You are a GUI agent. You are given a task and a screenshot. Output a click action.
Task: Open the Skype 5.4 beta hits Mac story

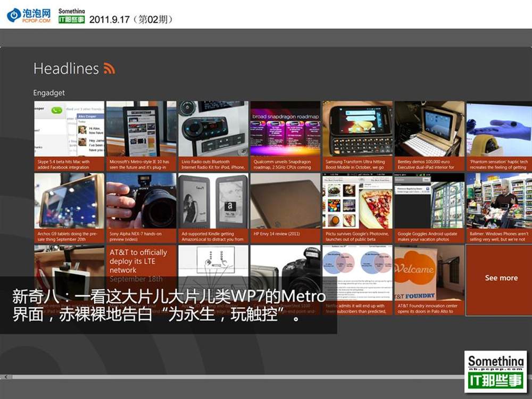point(69,136)
